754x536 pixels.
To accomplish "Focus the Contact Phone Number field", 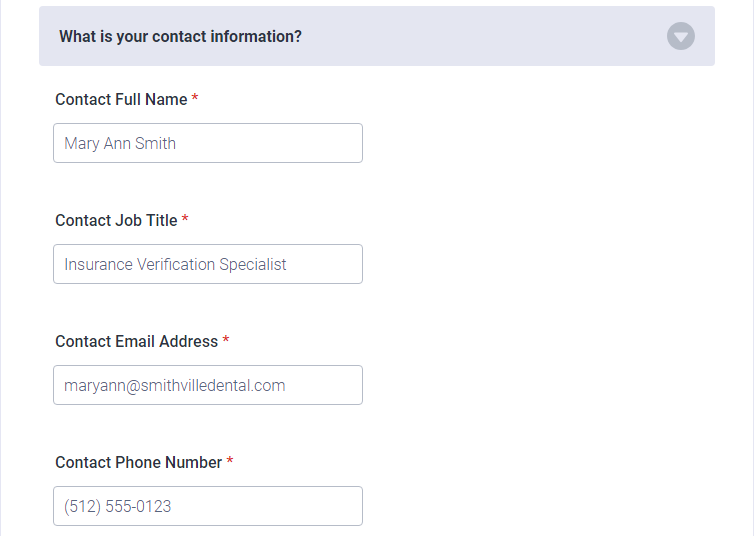I will click(208, 506).
